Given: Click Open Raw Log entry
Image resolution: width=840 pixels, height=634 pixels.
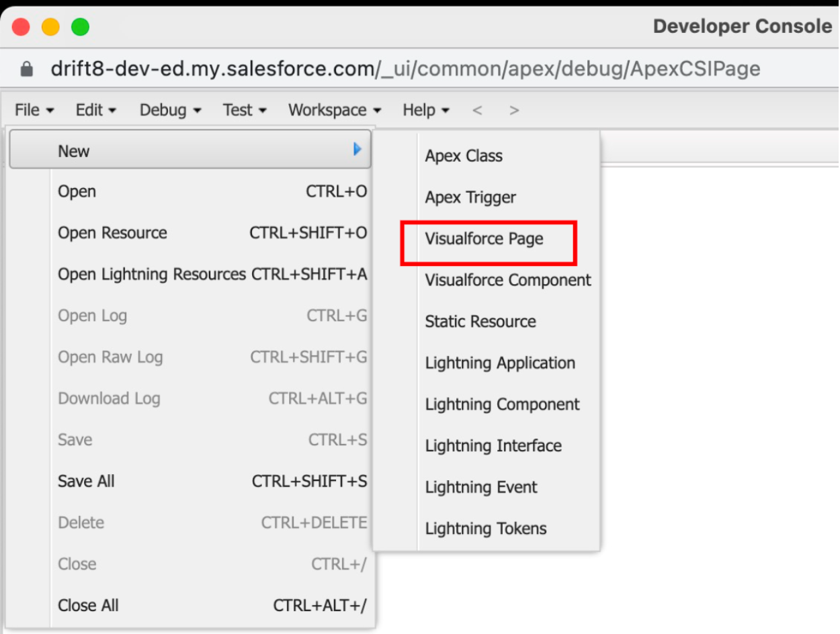Looking at the screenshot, I should click(212, 357).
